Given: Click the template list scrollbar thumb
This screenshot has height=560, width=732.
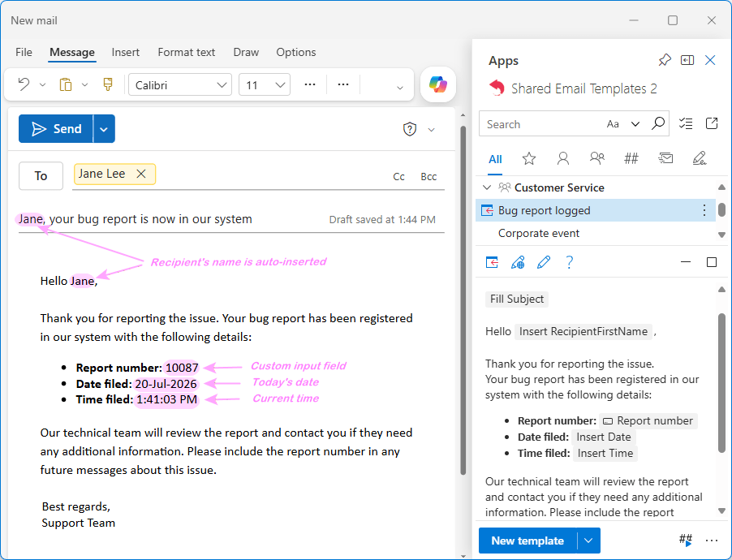Looking at the screenshot, I should click(721, 209).
